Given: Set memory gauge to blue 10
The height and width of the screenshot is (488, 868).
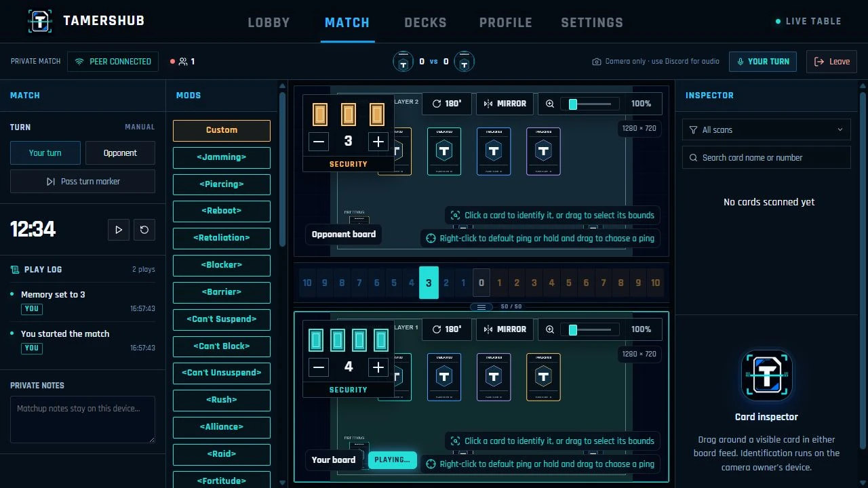Looking at the screenshot, I should point(307,283).
